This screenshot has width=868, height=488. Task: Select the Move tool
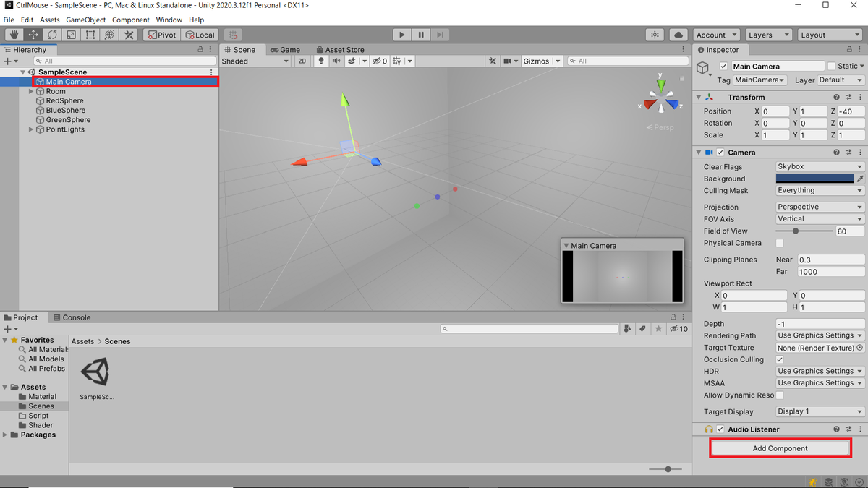[x=33, y=35]
